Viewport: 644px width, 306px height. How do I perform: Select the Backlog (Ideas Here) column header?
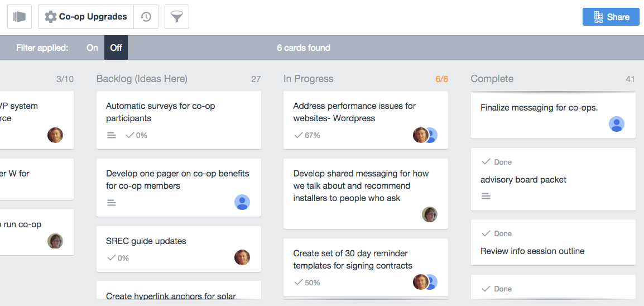point(142,79)
